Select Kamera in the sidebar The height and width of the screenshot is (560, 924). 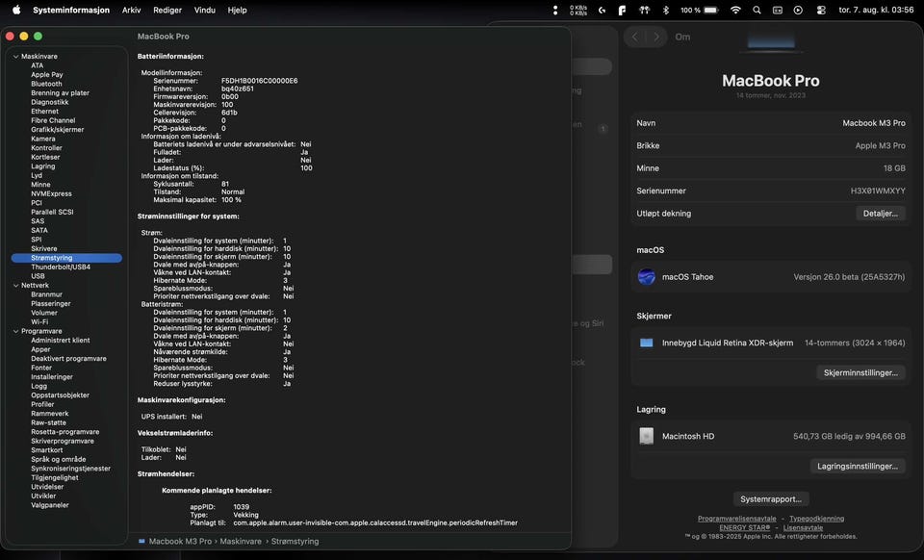tap(43, 139)
